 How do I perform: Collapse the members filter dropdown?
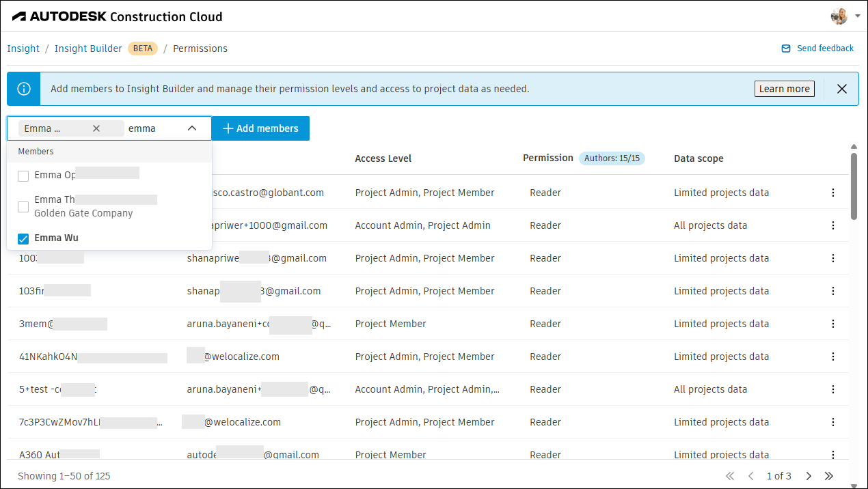click(192, 128)
